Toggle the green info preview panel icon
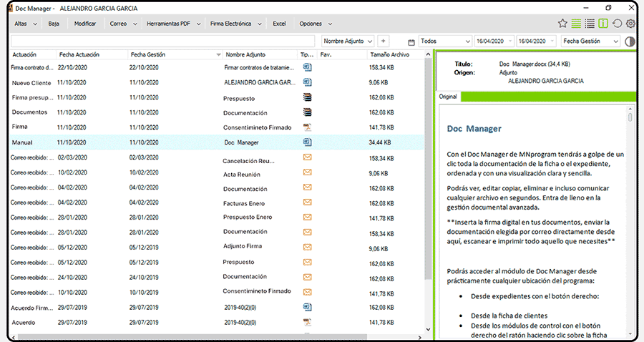The image size is (644, 342). (603, 24)
